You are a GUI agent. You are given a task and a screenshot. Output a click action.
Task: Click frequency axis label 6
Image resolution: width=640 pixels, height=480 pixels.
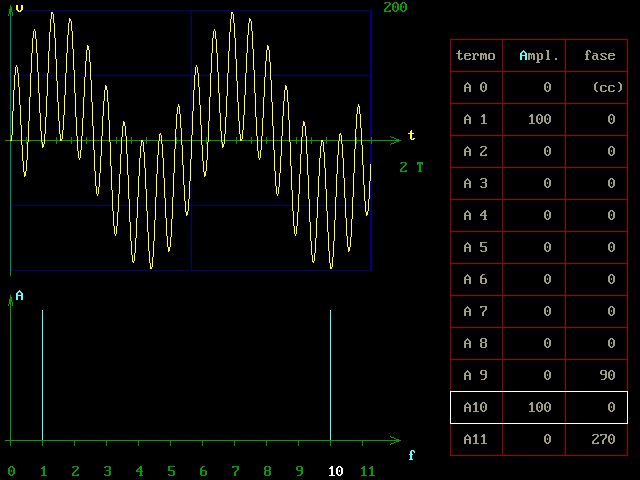point(203,471)
